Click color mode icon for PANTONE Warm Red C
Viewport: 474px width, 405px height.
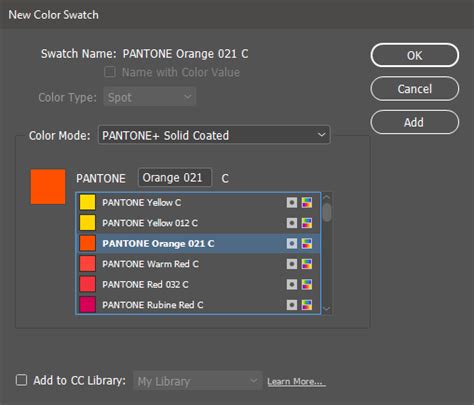(x=307, y=264)
